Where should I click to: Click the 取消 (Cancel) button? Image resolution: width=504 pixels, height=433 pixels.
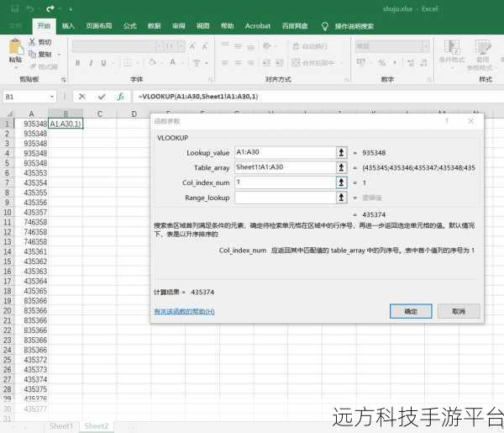click(x=459, y=311)
